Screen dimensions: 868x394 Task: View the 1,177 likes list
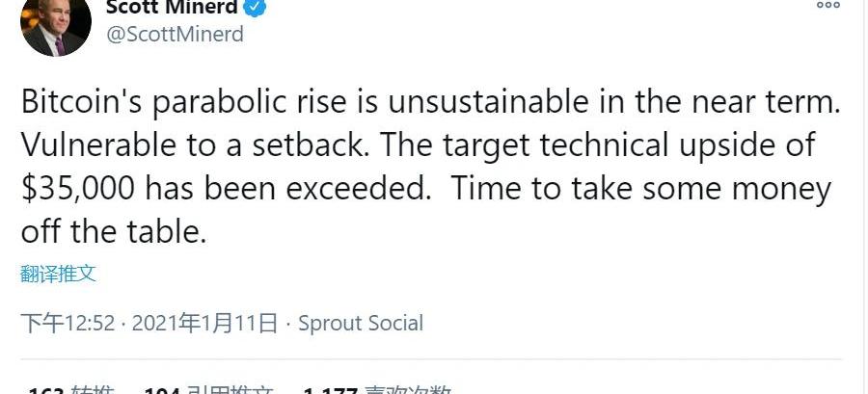(x=376, y=390)
